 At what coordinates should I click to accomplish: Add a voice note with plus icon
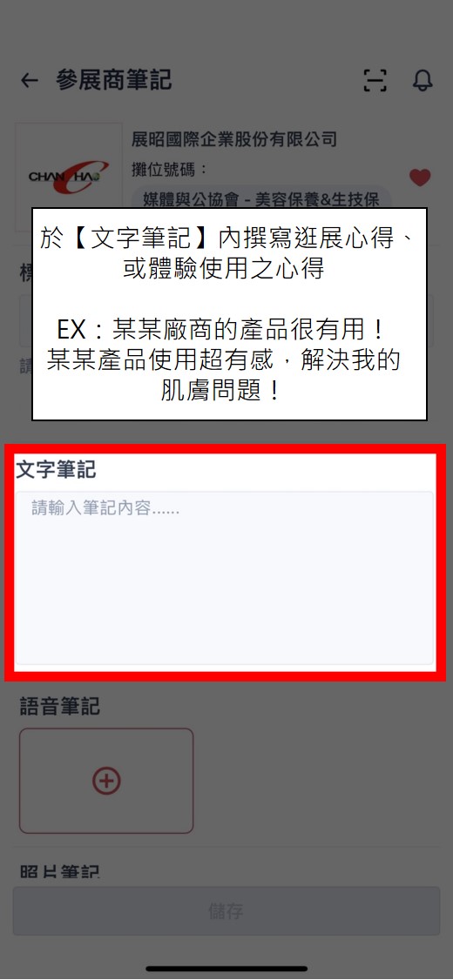coord(106,780)
